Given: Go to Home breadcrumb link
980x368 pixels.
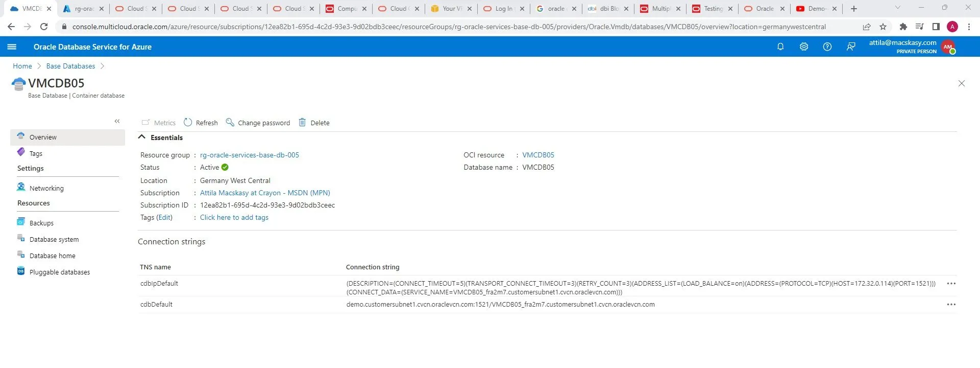Looking at the screenshot, I should (x=22, y=66).
